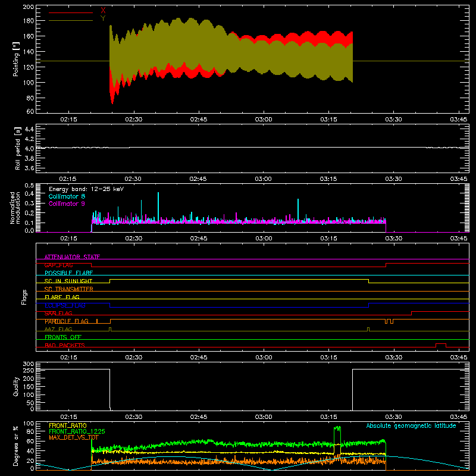476x476 pixels.
Task: Click the Pointing axis title
Action: 16,59
